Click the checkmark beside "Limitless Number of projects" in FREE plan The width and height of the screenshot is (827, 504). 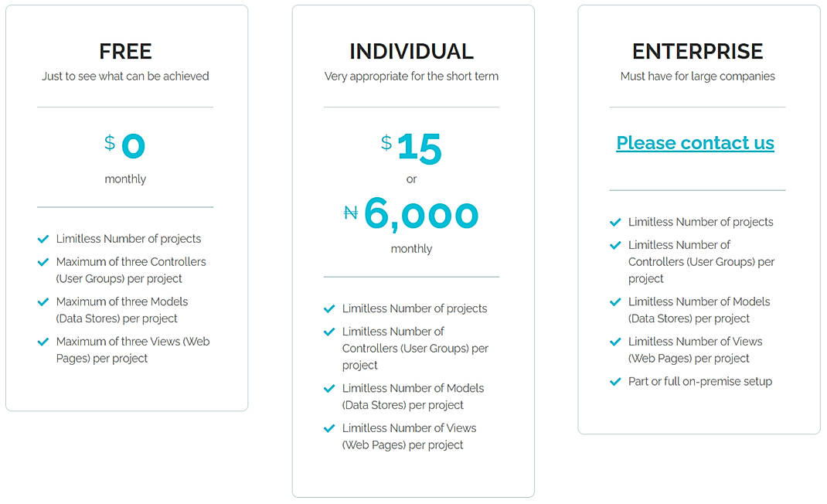pos(44,239)
